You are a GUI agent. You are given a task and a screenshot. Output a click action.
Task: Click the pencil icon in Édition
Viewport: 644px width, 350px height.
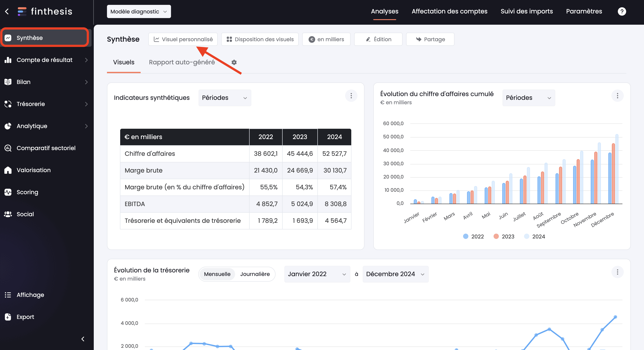coord(368,39)
